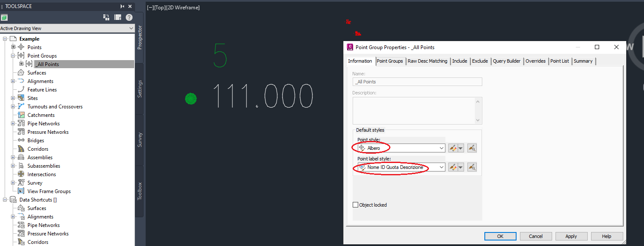Viewport: 644px width, 246px height.
Task: Click the Bridges icon
Action: coord(21,140)
